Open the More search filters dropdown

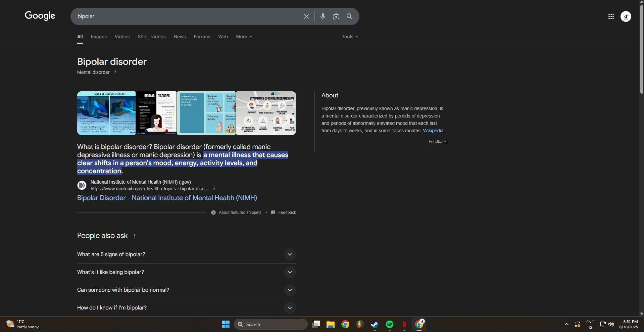(244, 37)
